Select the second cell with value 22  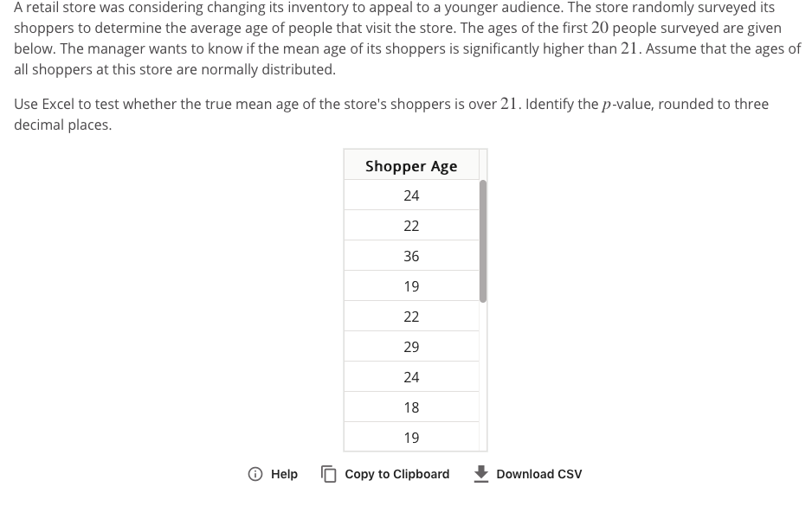412,317
